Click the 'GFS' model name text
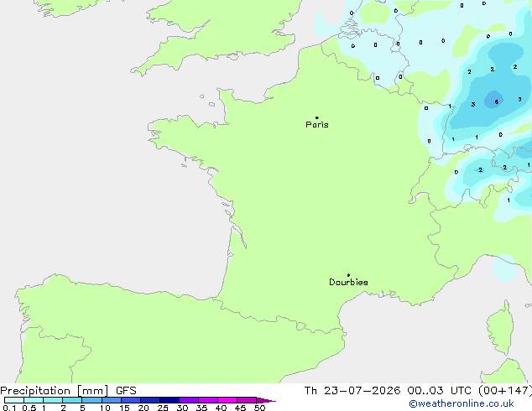The height and width of the screenshot is (411, 532). (x=126, y=391)
